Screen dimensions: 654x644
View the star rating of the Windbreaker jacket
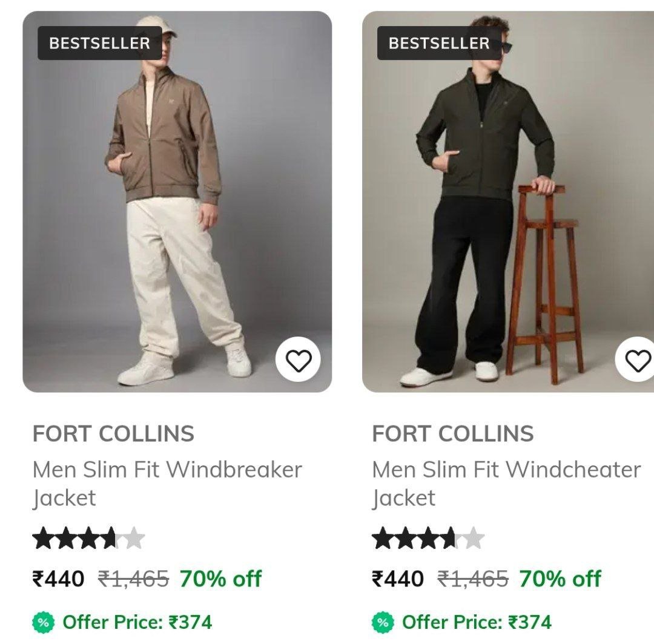click(88, 538)
